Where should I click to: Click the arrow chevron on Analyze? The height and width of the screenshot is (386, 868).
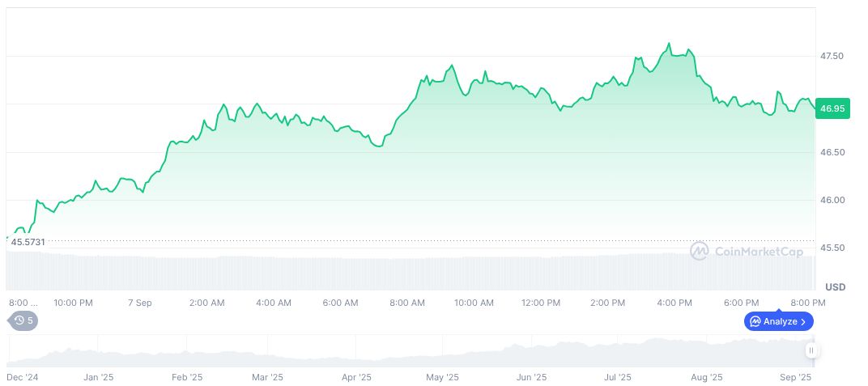(x=803, y=321)
